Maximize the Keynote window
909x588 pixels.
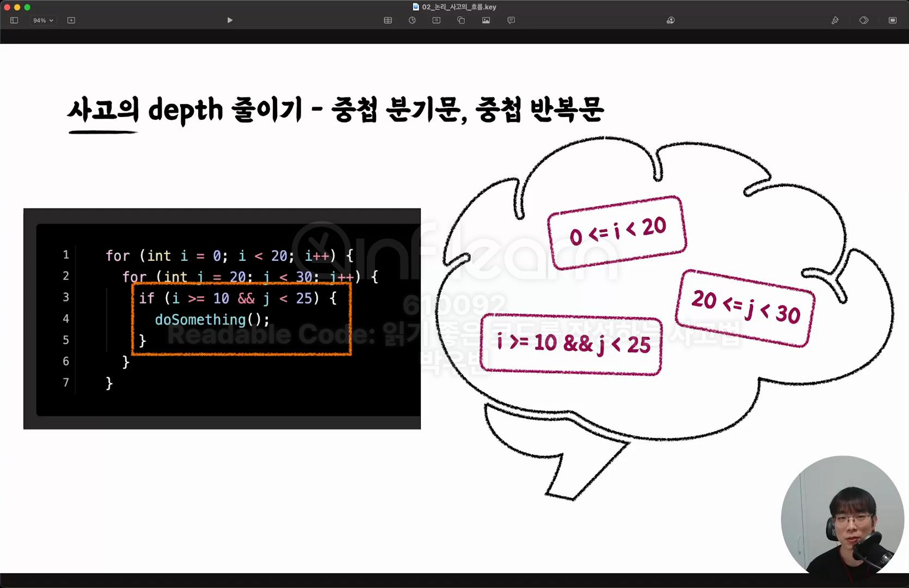click(27, 7)
